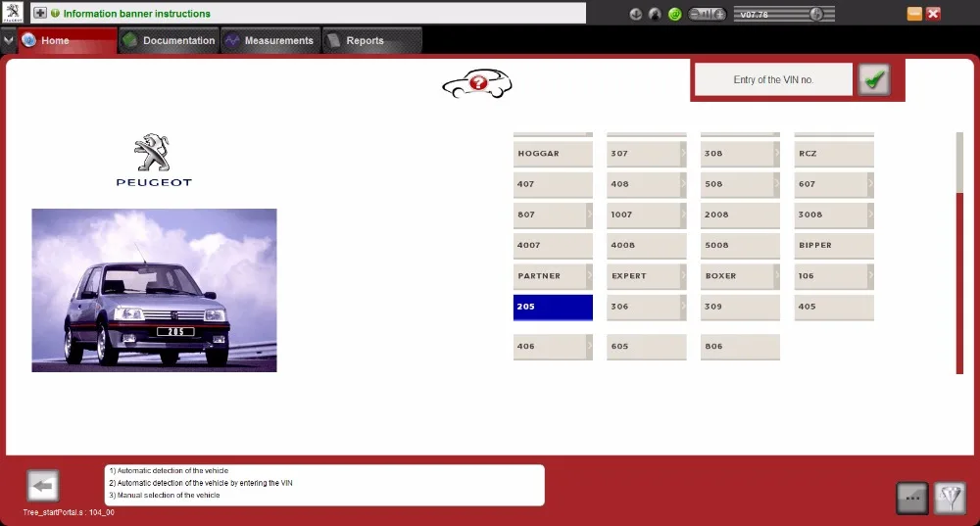
Task: Click the Peugeot 205 vehicle photo
Action: point(155,291)
